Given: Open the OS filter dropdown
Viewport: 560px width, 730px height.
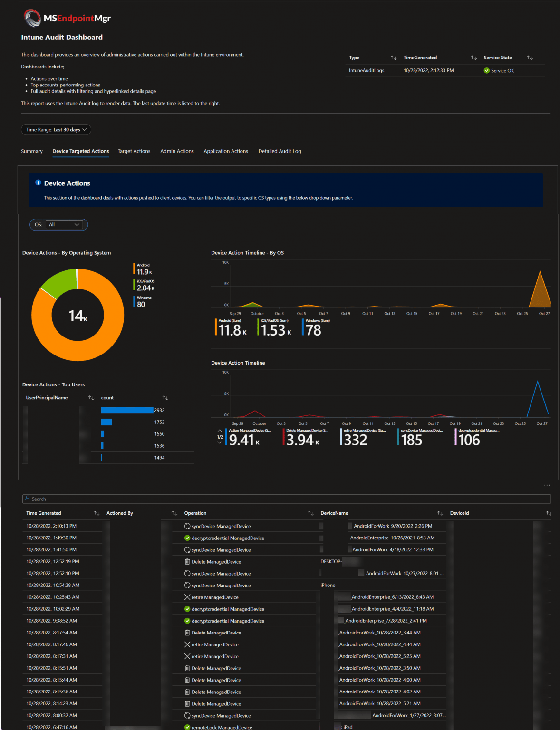Looking at the screenshot, I should (x=65, y=224).
